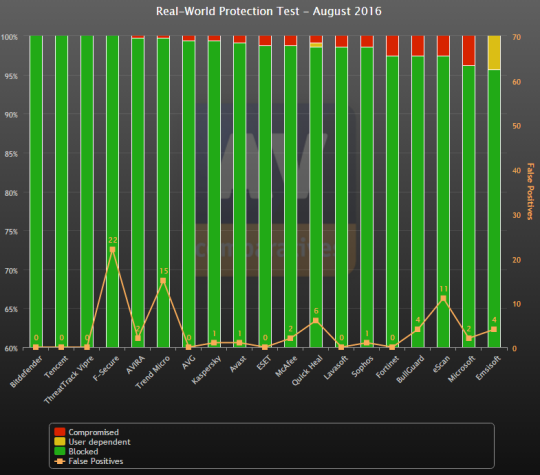Click the Microsoft false positives marker
Image resolution: width=540 pixels, height=475 pixels.
pos(469,338)
